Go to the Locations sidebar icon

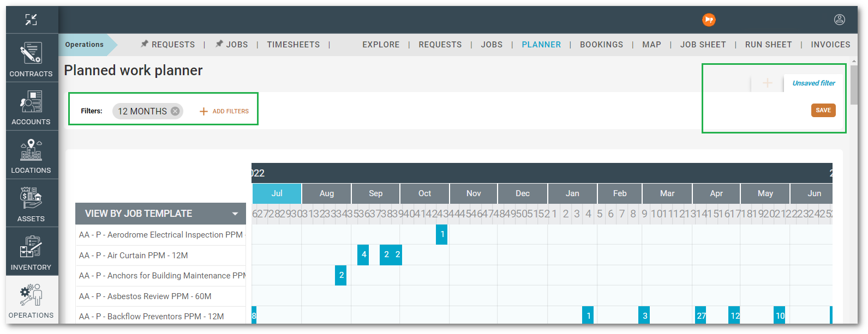click(x=31, y=155)
